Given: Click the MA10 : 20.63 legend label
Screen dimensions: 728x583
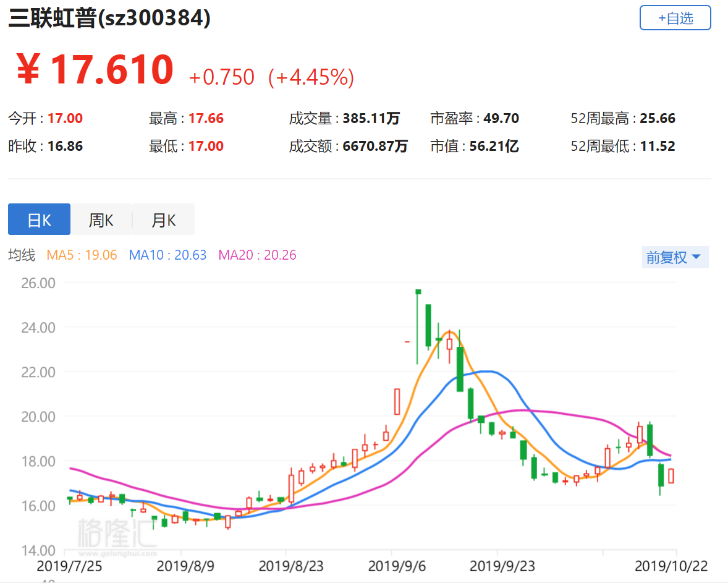Looking at the screenshot, I should [x=167, y=255].
